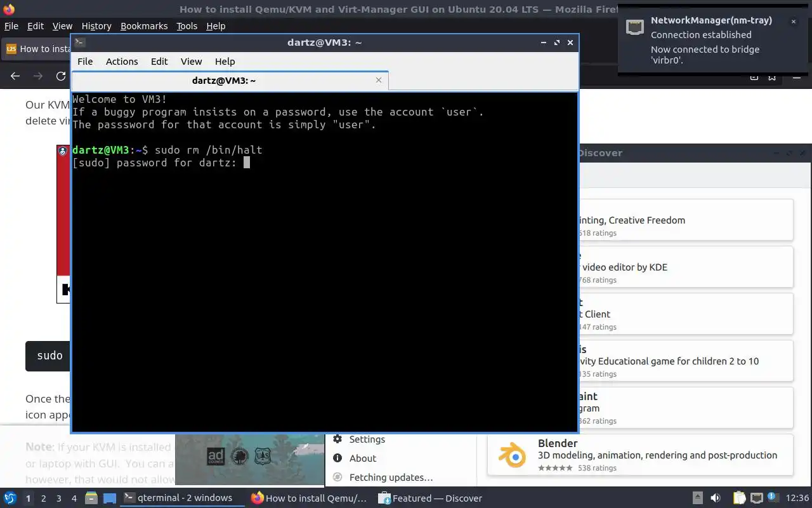Open the application menu launcher on the taskbar
This screenshot has height=508, width=812.
click(10, 498)
